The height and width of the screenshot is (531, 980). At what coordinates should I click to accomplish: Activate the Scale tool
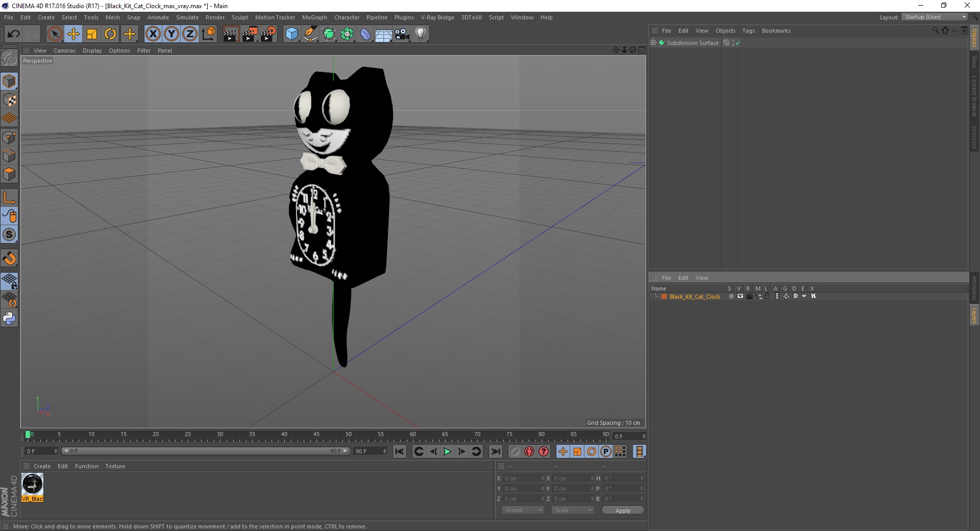pyautogui.click(x=92, y=34)
